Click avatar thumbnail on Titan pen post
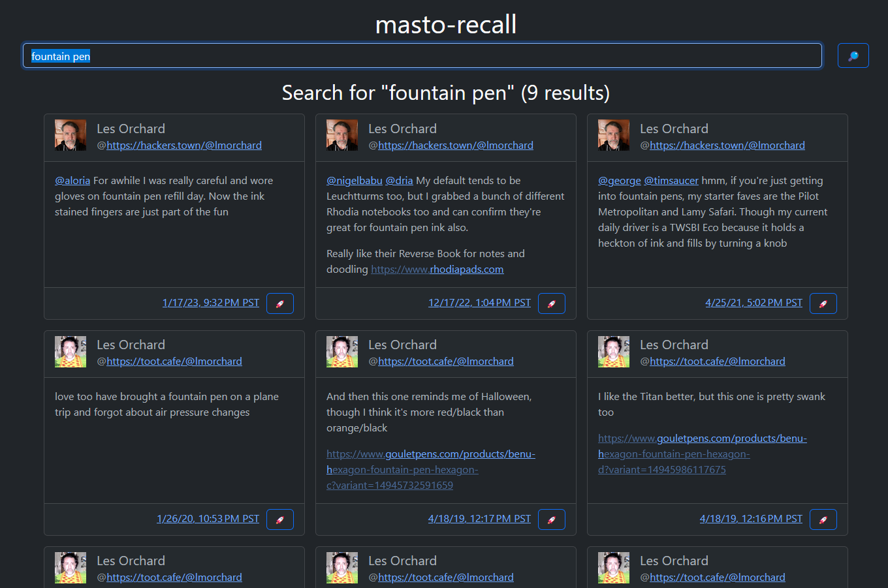888x588 pixels. click(x=614, y=352)
